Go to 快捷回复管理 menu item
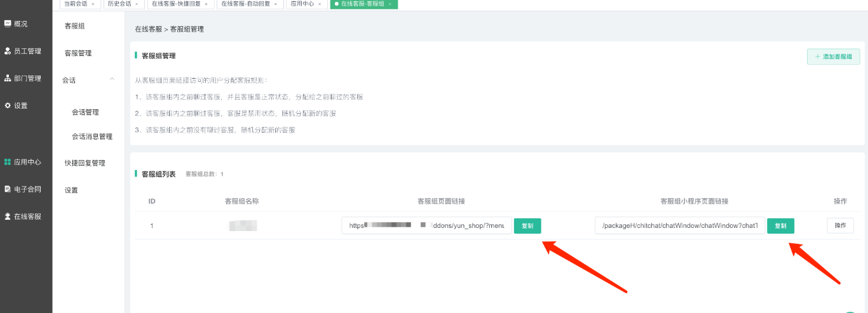Image resolution: width=868 pixels, height=313 pixels. [85, 163]
